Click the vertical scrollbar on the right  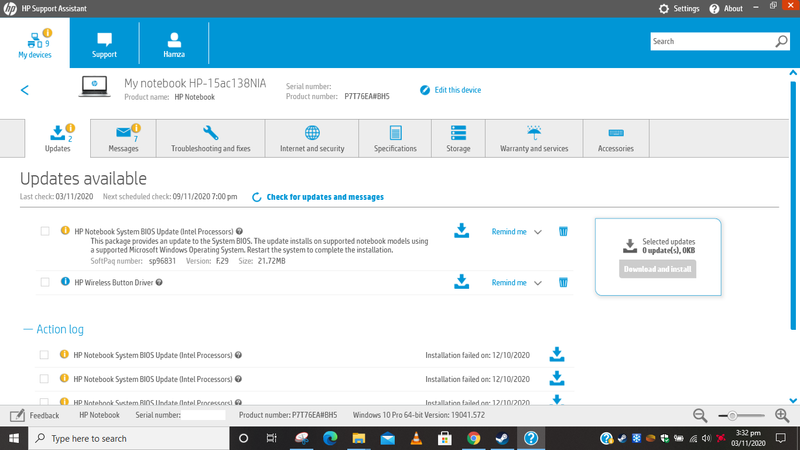(793, 204)
